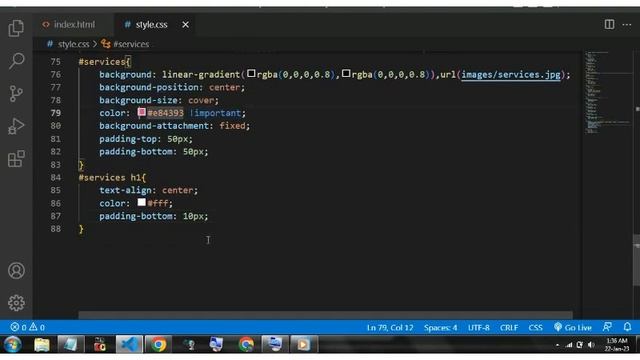
Task: Open second Chrome icon beside the computer icon
Action: (246, 344)
